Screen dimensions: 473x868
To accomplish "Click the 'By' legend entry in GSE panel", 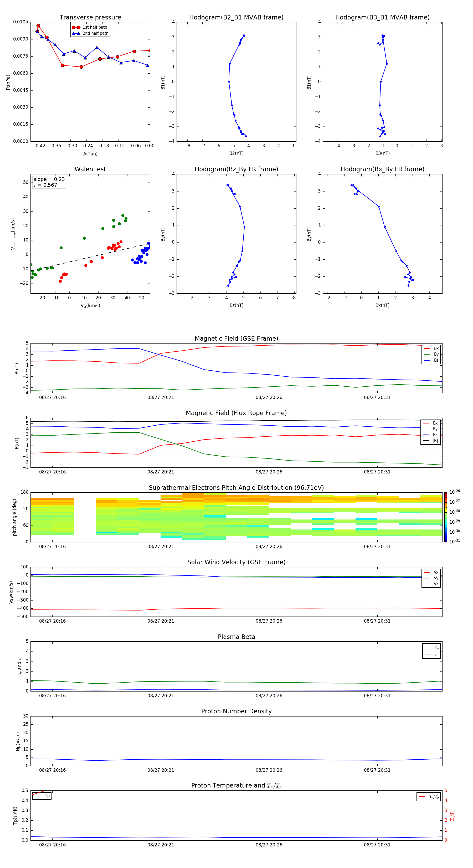I will 431,354.
